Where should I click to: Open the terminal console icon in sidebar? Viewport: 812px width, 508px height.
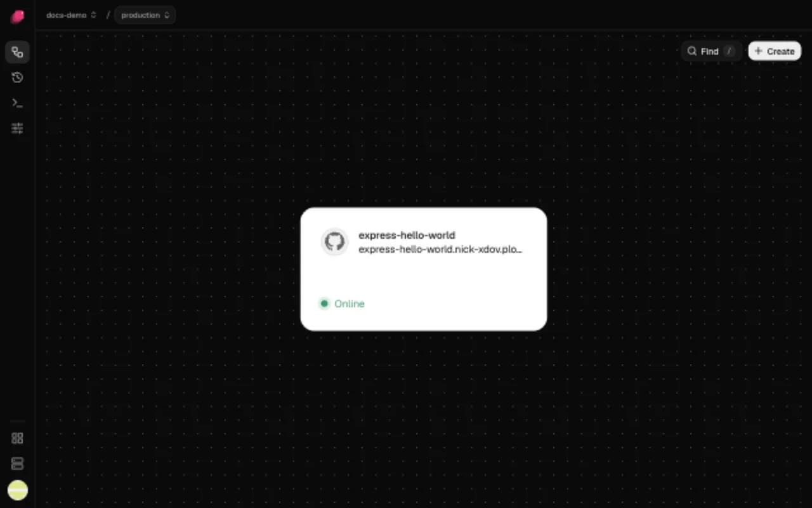18,103
